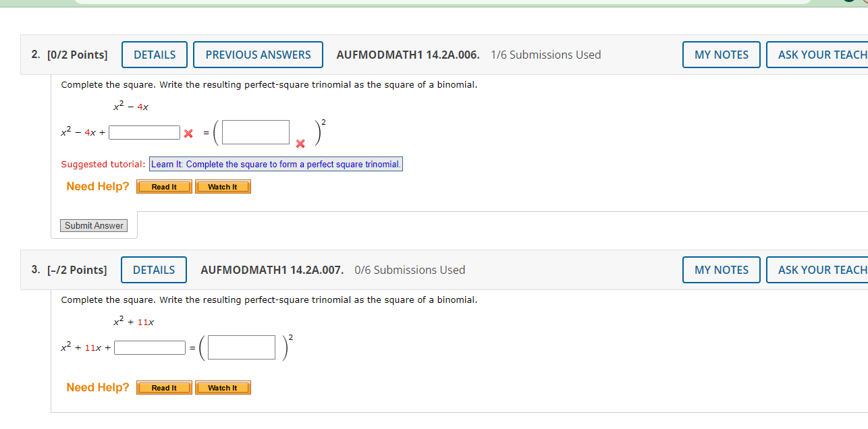
Task: Click the red X error icon beside first answer box
Action: 187,133
